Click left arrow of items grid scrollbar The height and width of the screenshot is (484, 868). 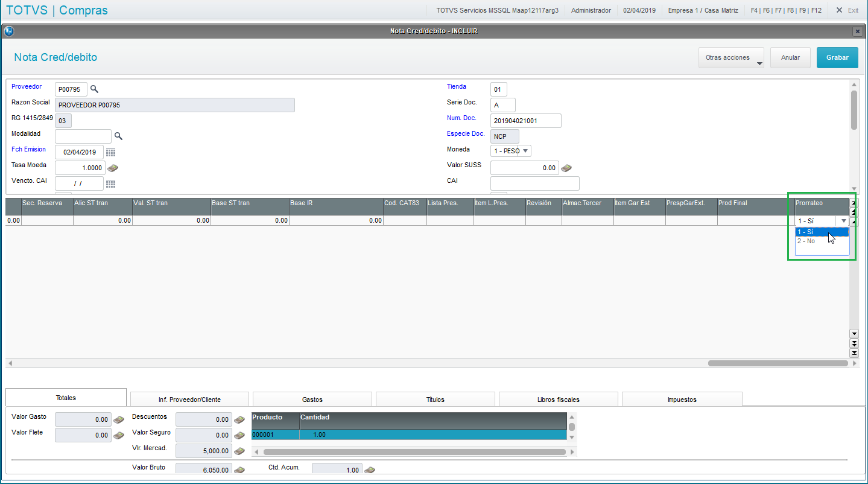click(x=10, y=363)
